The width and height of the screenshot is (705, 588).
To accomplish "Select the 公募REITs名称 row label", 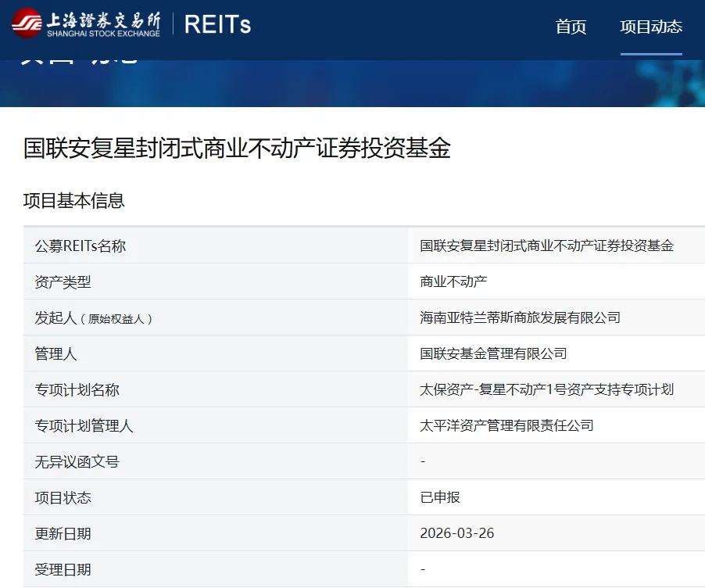I will [x=80, y=246].
